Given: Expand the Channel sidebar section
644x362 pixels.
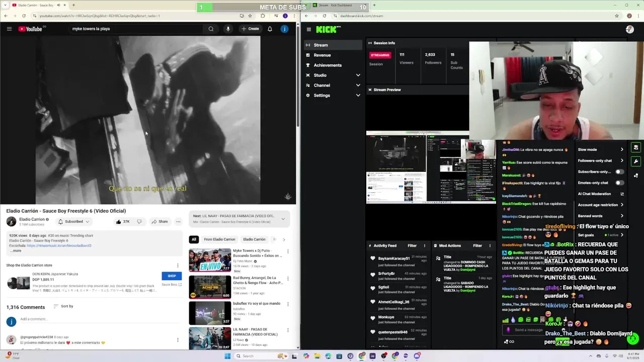Looking at the screenshot, I should (333, 85).
